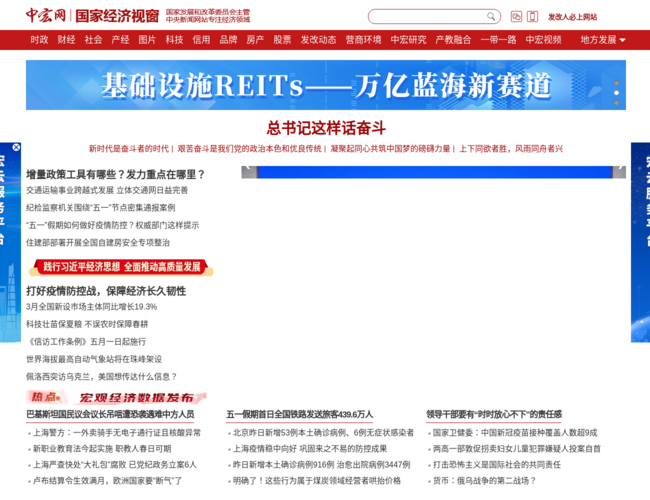Open the 时政 navigation tab
650x500 pixels.
pos(39,40)
